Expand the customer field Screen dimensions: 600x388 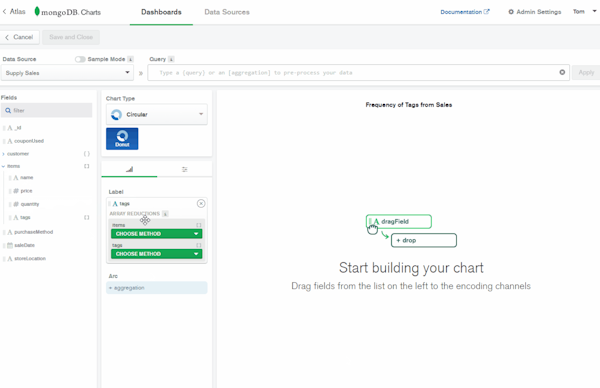pyautogui.click(x=3, y=154)
